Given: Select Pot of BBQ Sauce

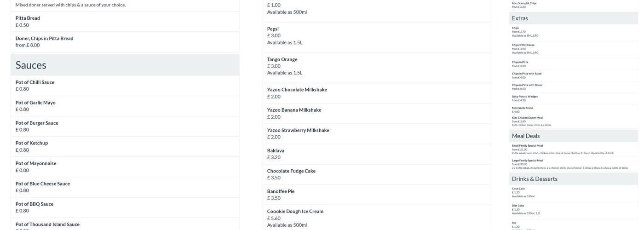Looking at the screenshot, I should coord(34,204).
